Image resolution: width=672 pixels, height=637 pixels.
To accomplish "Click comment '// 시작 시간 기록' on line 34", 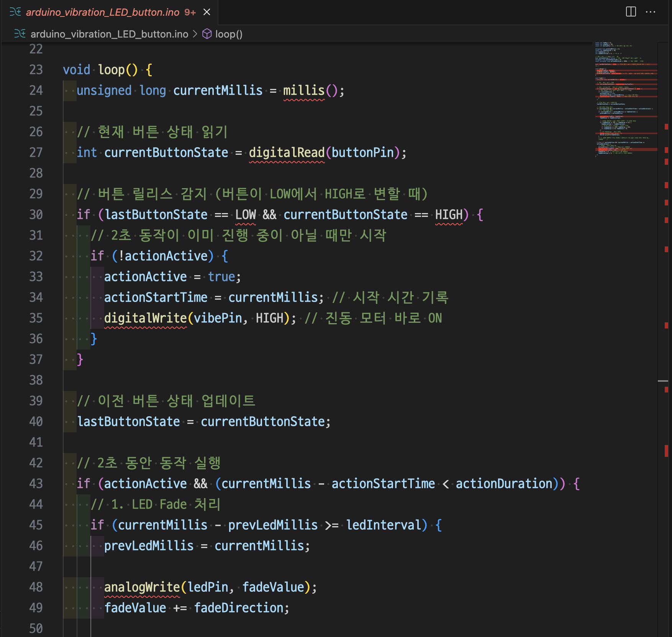I will coord(390,297).
